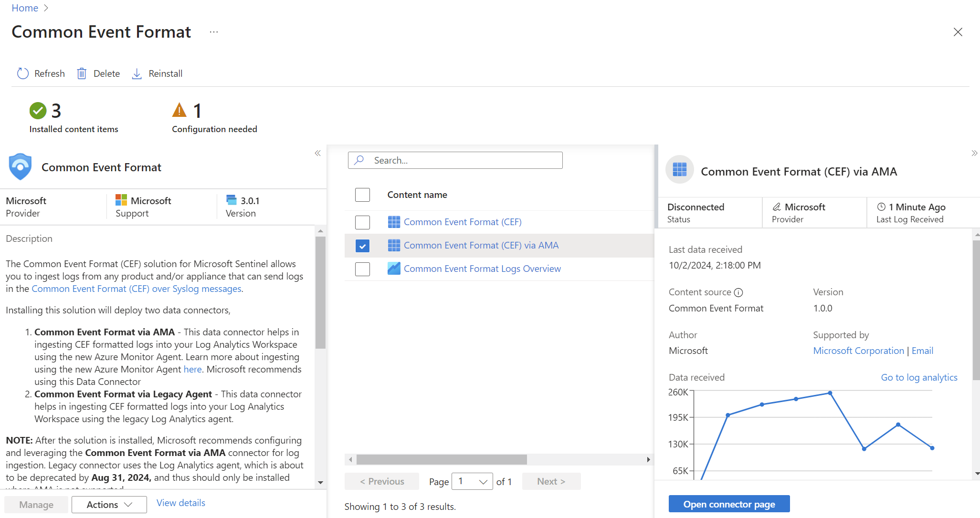Go to Home breadcrumb

(25, 8)
